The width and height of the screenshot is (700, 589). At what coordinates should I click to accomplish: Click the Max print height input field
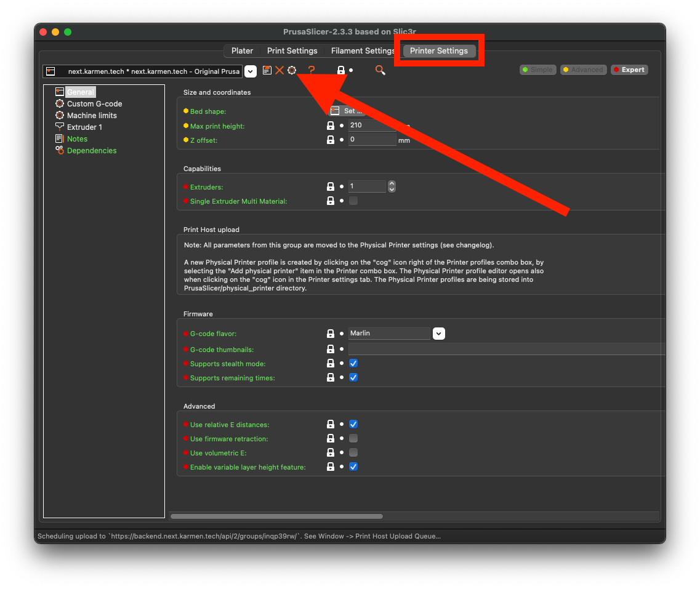[372, 126]
